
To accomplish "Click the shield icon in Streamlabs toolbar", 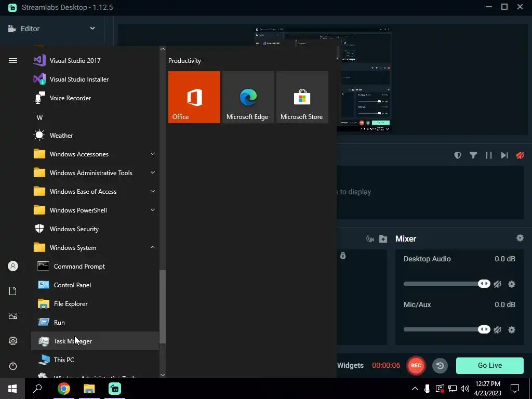I will 458,155.
